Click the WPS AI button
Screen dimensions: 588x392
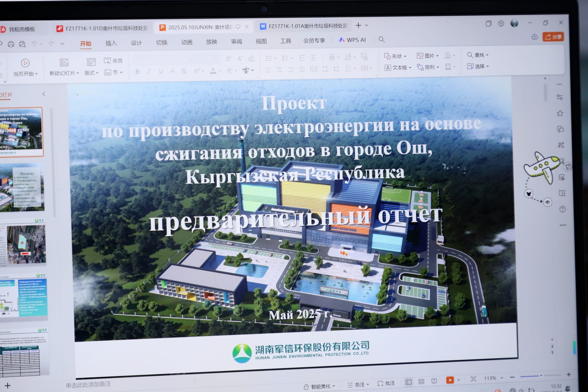pyautogui.click(x=352, y=40)
